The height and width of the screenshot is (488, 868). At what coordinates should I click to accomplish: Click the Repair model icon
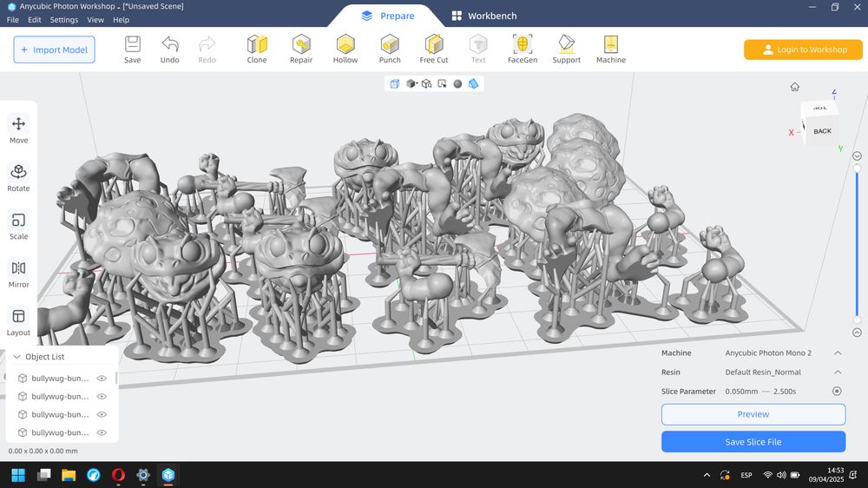(301, 49)
